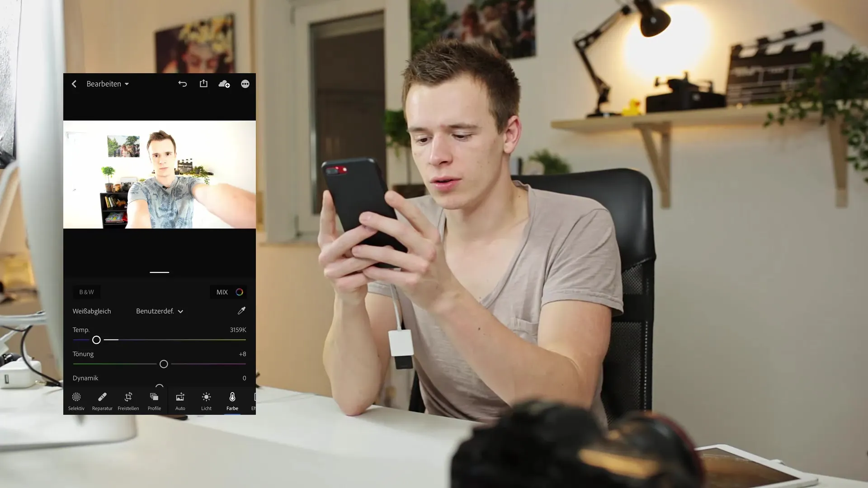Click the share export button

click(203, 84)
